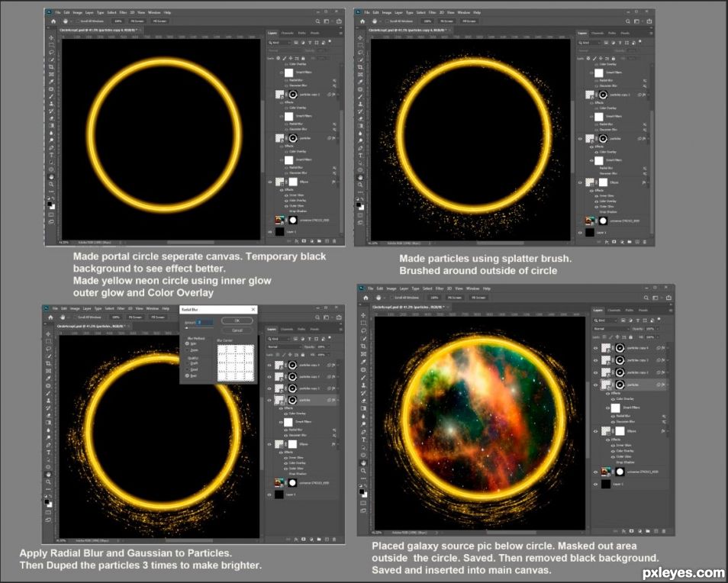Select the Zoom tool in galaxy portal window

tap(363, 471)
